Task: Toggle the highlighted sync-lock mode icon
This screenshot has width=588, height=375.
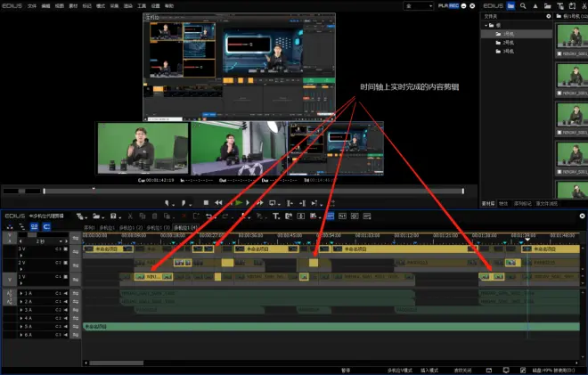Action: pos(34,226)
